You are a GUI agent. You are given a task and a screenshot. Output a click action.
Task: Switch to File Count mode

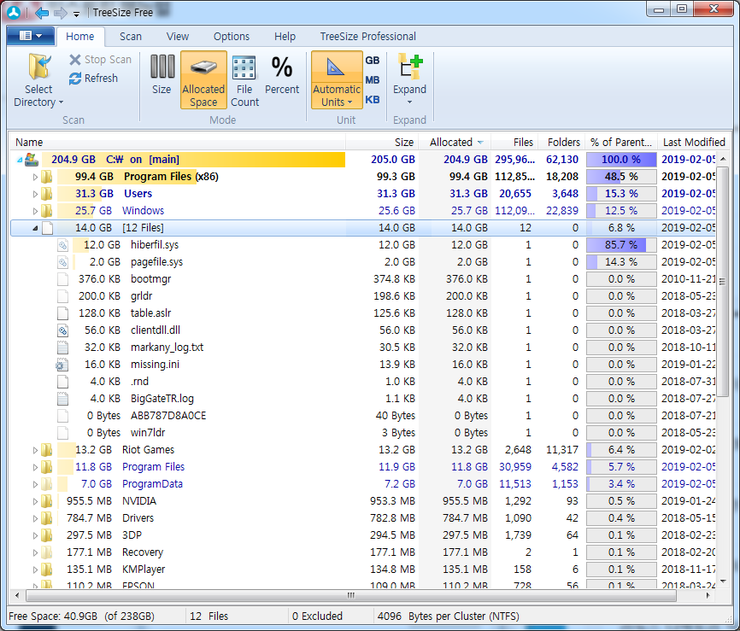244,81
